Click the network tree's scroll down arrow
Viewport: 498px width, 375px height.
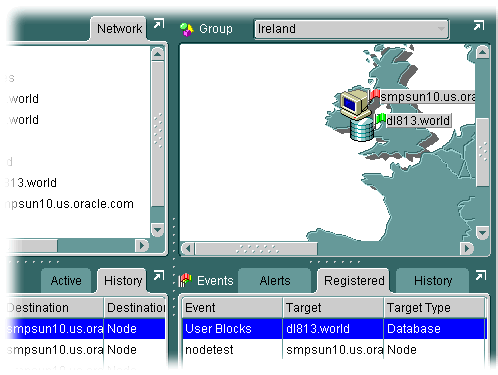click(158, 229)
